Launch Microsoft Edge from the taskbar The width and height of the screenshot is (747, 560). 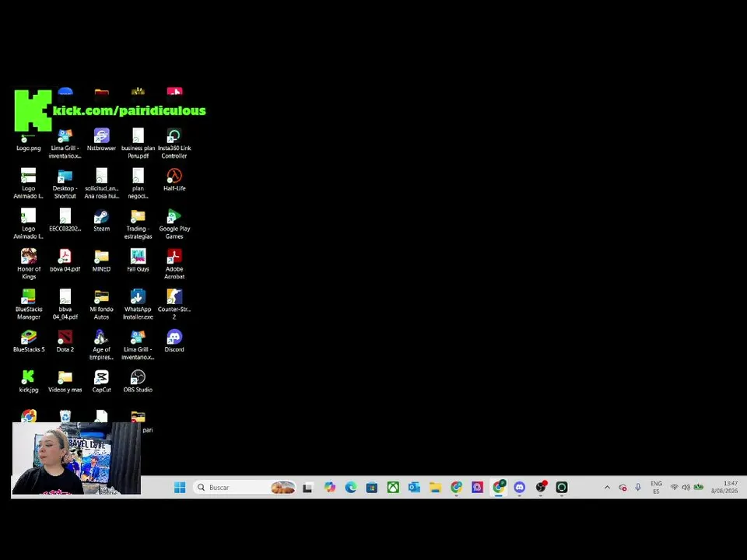(351, 487)
